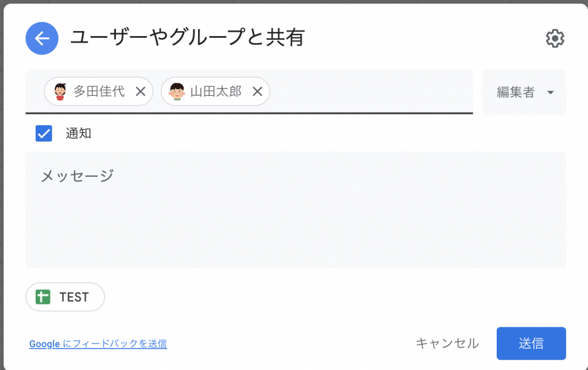Remove 山田太郎 with the X icon
The width and height of the screenshot is (588, 370).
(258, 91)
